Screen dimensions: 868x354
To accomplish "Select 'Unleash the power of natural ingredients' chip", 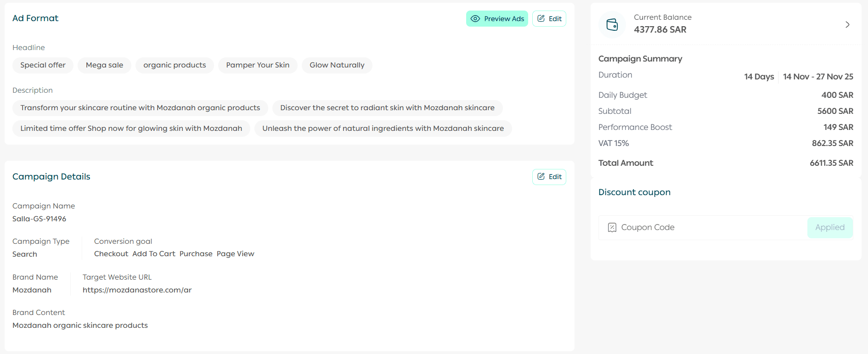I will [383, 129].
